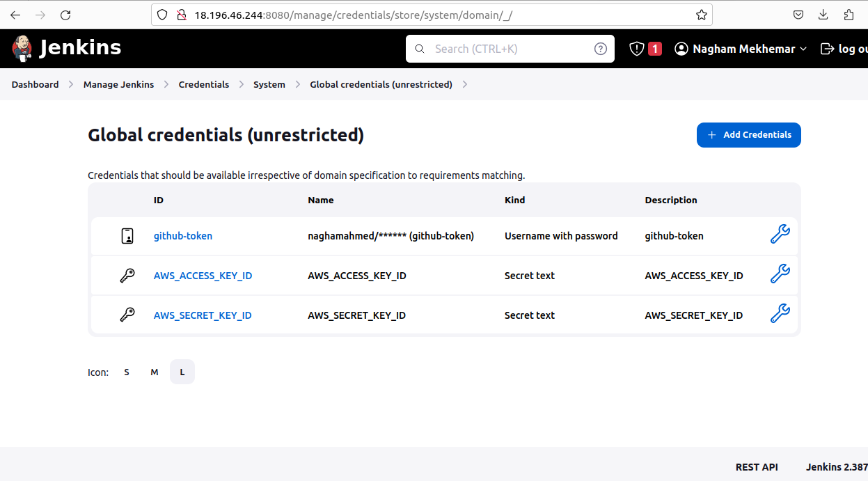Click the log out link text
Image resolution: width=868 pixels, height=481 pixels.
853,49
